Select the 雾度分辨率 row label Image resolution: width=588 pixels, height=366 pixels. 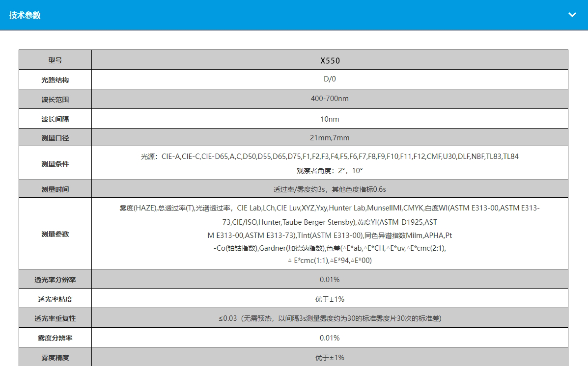click(55, 338)
